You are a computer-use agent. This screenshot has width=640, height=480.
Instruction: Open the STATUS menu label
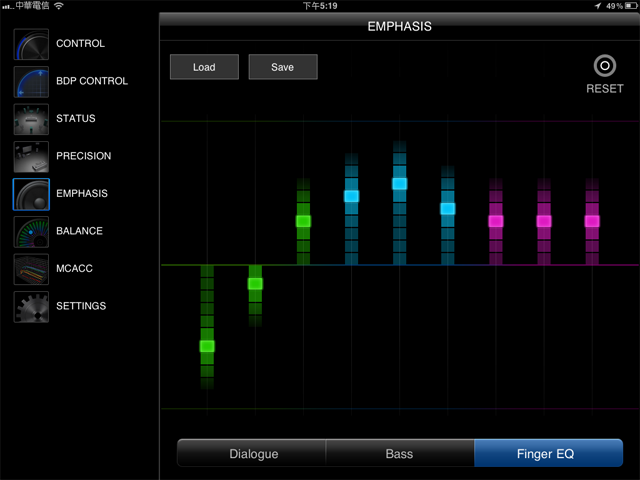tap(76, 118)
